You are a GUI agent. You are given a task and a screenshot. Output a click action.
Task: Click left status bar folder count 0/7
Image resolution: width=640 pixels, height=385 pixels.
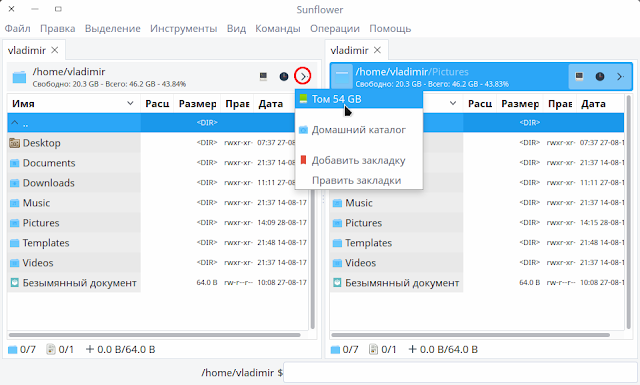pos(22,349)
